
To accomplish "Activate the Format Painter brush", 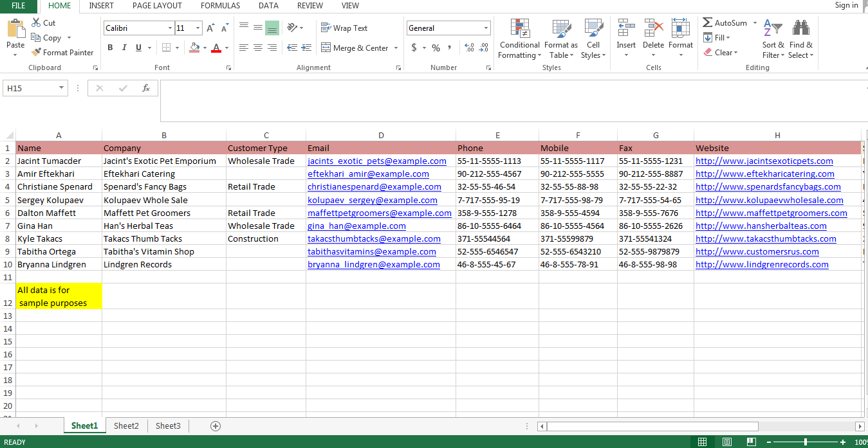I will pos(37,53).
